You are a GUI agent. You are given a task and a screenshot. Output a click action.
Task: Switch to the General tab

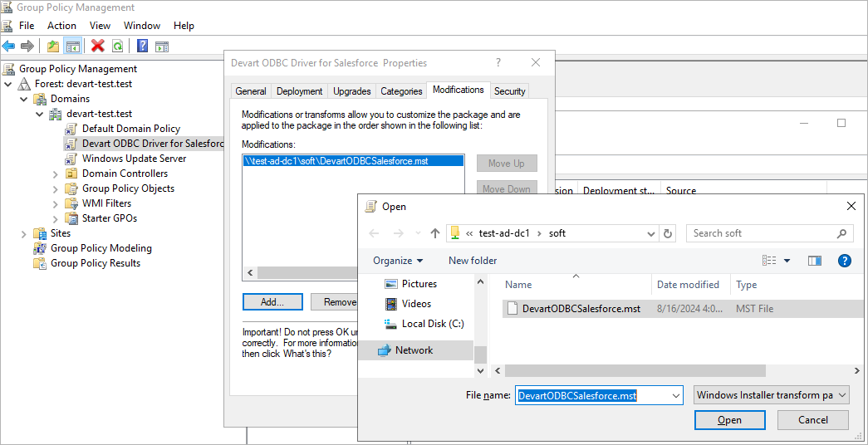251,91
